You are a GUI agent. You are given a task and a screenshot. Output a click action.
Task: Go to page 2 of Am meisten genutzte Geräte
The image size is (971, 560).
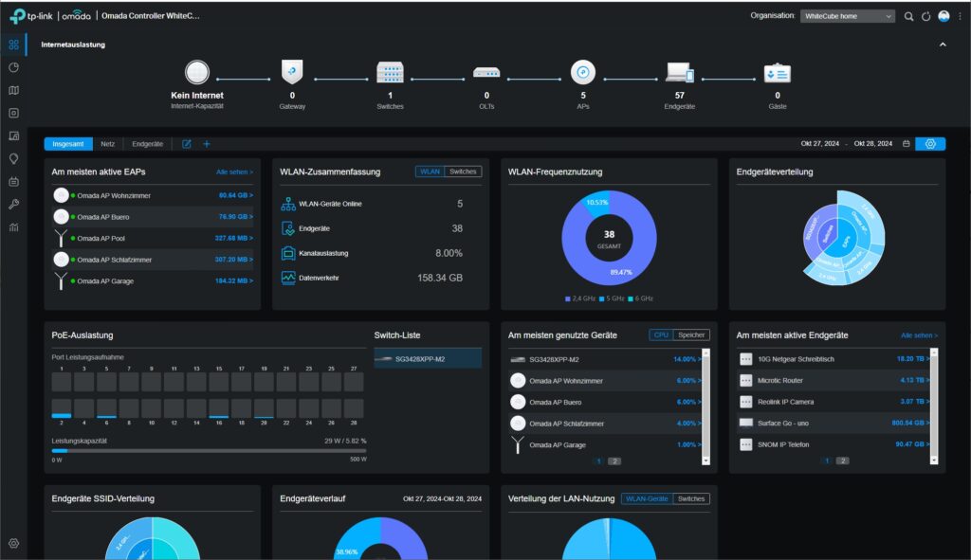click(x=614, y=461)
